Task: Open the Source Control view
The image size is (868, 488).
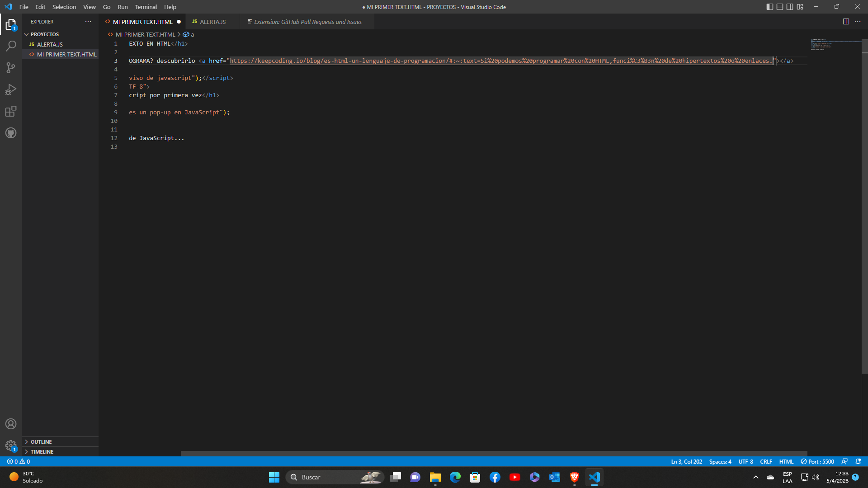Action: pyautogui.click(x=11, y=68)
